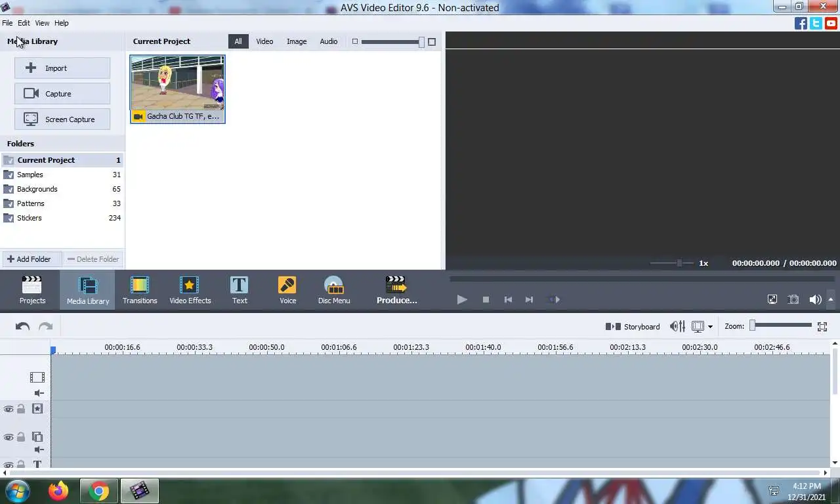Viewport: 840px width, 504px height.
Task: Undo the last action
Action: coord(22,326)
